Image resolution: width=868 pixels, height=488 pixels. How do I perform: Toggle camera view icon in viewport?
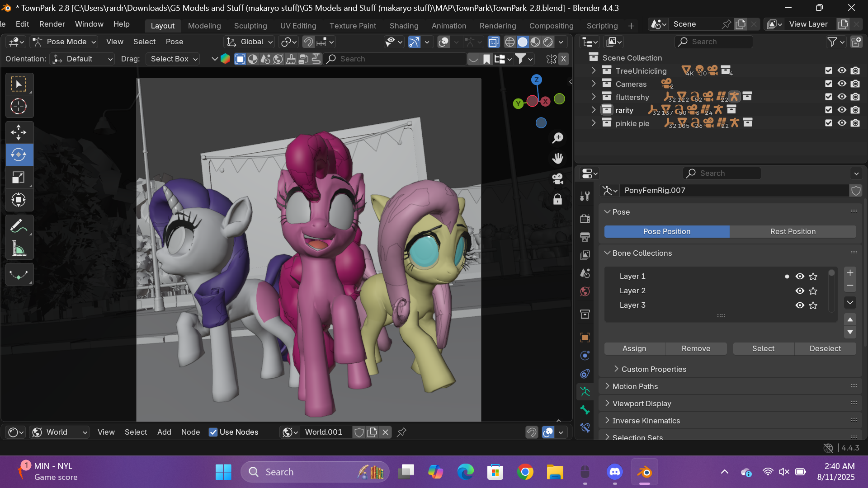[557, 179]
